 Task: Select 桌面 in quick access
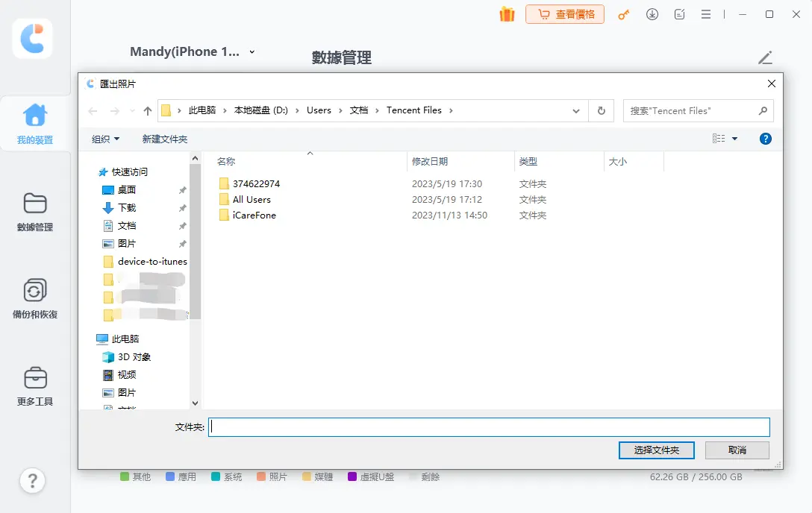coord(126,190)
